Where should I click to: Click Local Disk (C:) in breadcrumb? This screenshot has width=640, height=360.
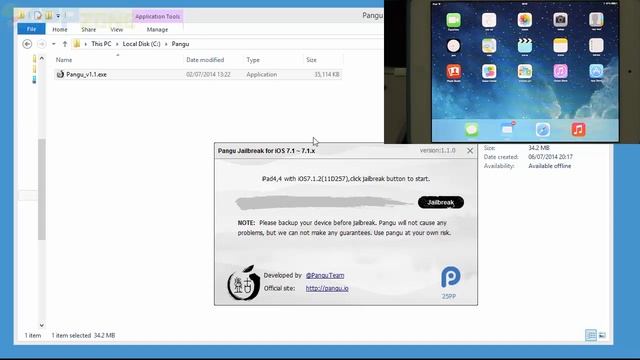(142, 44)
